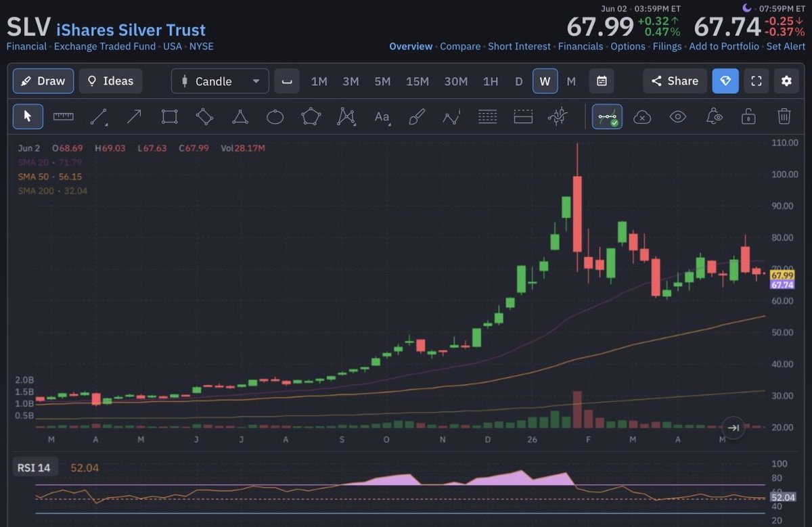
Task: Select the brush drawing tool
Action: point(417,117)
